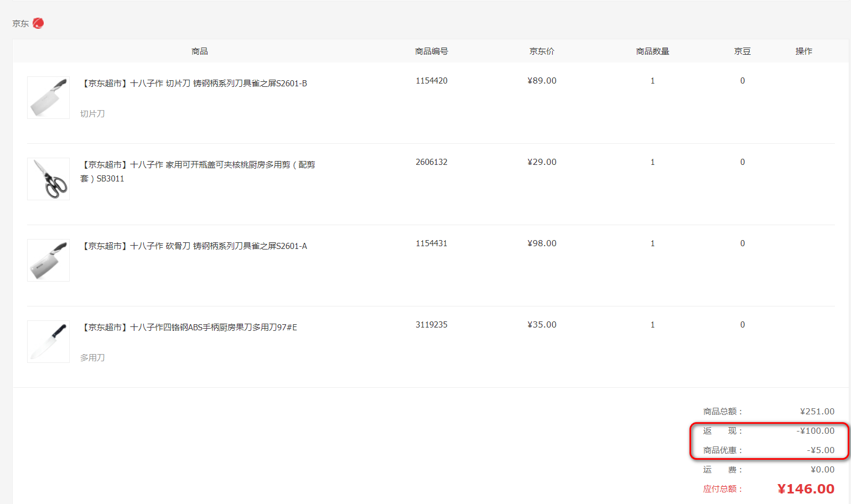Open the 十八子作 砍骨刀 S2601-A product link

[x=194, y=246]
